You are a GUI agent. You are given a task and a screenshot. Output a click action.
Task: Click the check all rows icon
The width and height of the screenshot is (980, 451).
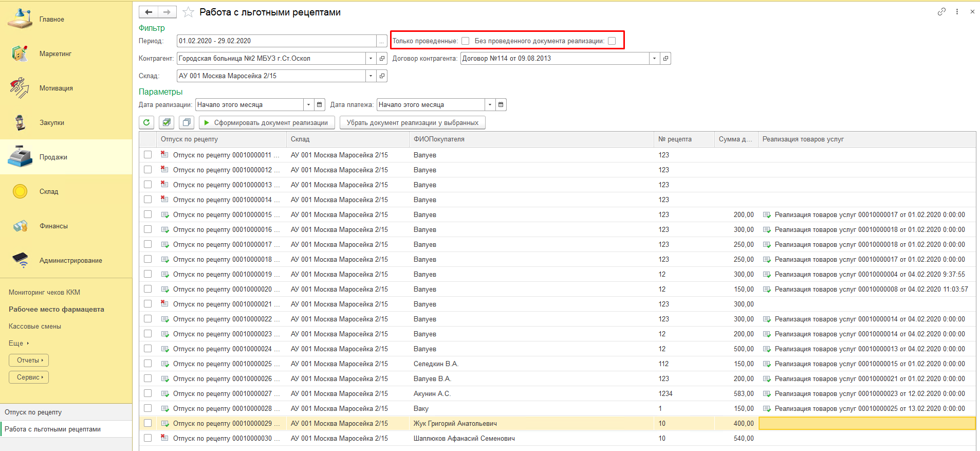(x=166, y=122)
